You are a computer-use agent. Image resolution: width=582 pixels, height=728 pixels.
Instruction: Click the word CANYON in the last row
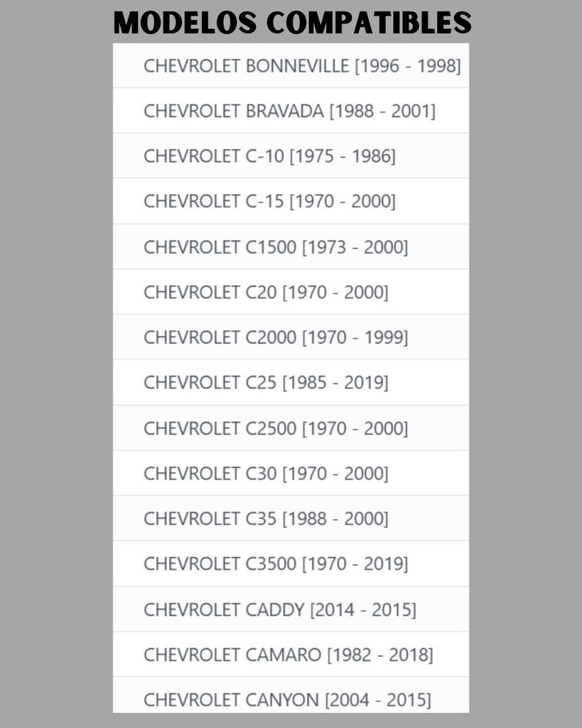pyautogui.click(x=282, y=700)
